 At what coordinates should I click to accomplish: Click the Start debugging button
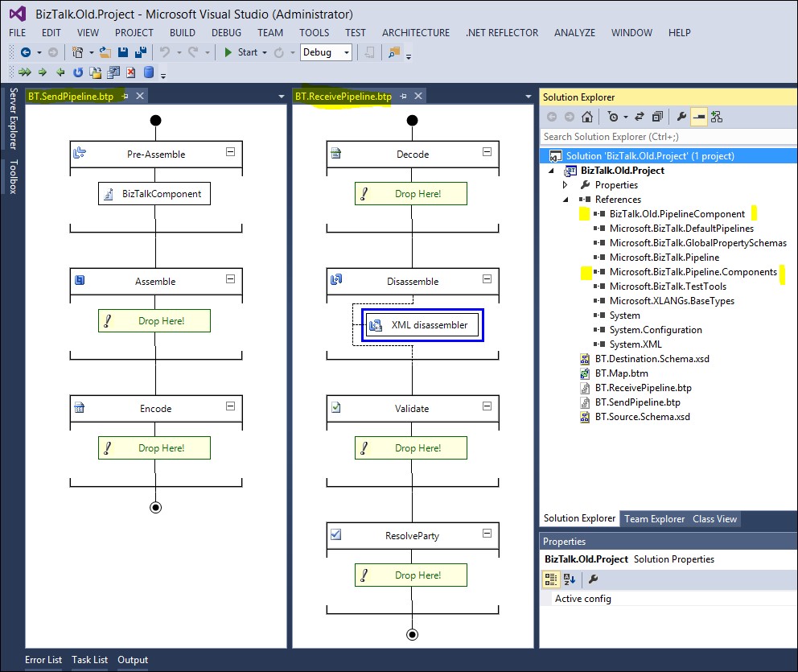click(241, 52)
